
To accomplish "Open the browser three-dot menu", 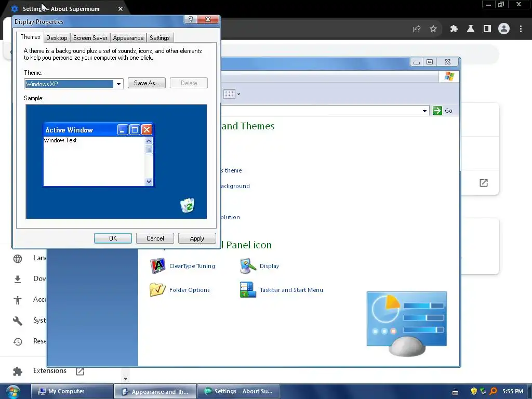I will tap(521, 29).
